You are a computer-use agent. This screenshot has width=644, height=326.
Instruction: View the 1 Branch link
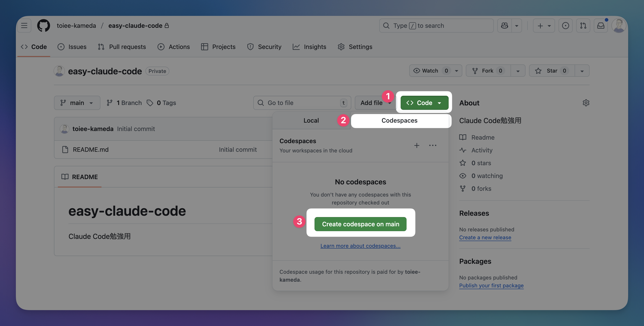pyautogui.click(x=124, y=103)
